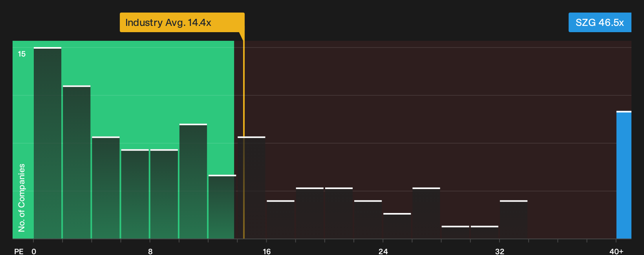Click the bar just right of industry average line
Image resolution: width=644 pixels, height=255 pixels.
tap(252, 188)
